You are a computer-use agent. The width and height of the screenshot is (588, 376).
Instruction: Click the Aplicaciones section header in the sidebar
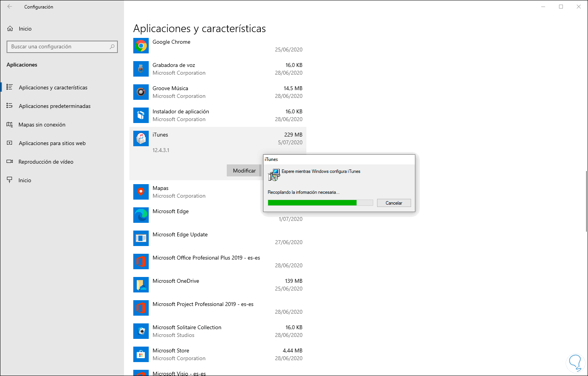22,65
